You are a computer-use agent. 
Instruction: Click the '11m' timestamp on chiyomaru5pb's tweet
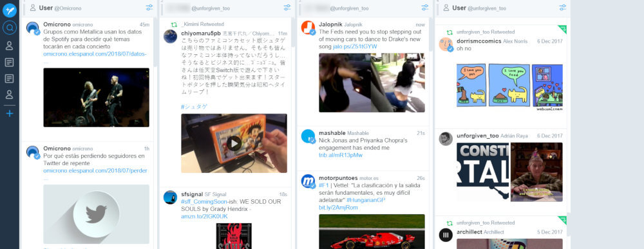[x=283, y=33]
